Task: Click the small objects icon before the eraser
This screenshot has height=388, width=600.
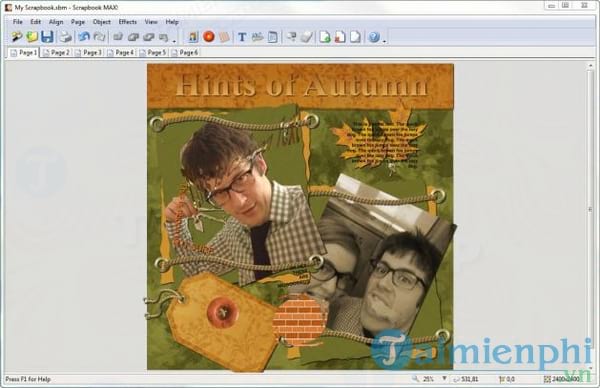Action: pos(292,37)
